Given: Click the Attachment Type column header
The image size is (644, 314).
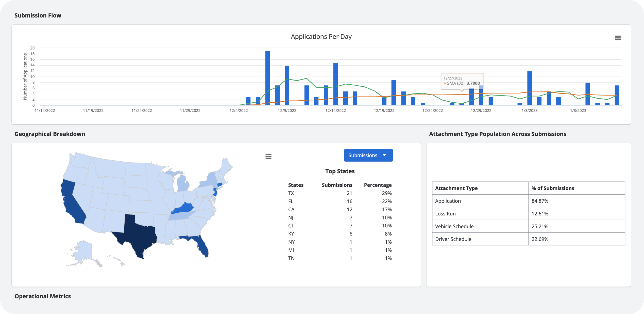Looking at the screenshot, I should click(x=480, y=188).
